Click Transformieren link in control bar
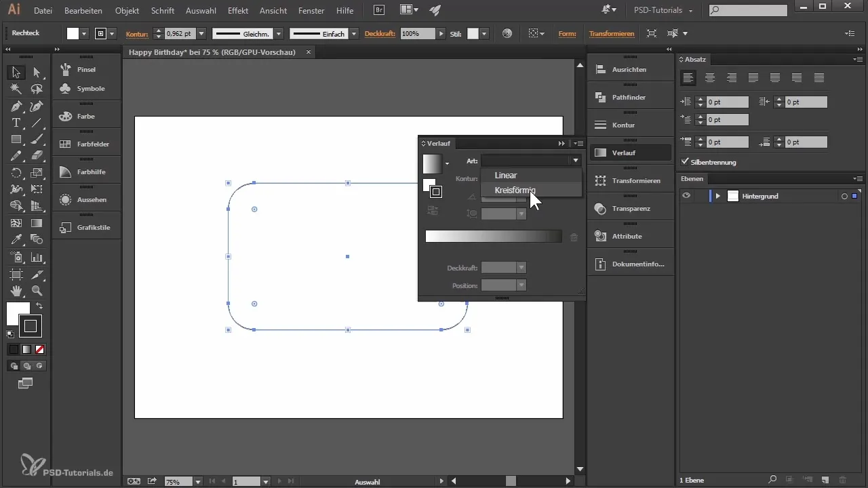 click(612, 33)
